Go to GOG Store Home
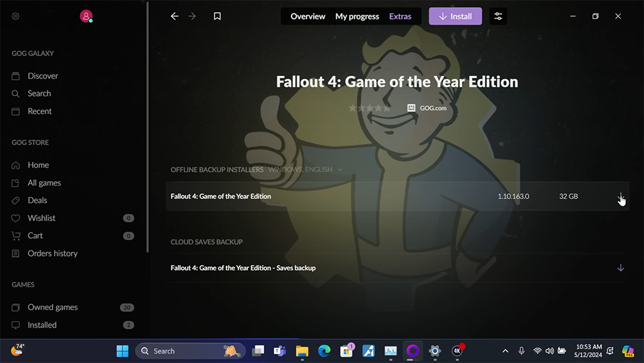The image size is (644, 363). click(x=38, y=165)
